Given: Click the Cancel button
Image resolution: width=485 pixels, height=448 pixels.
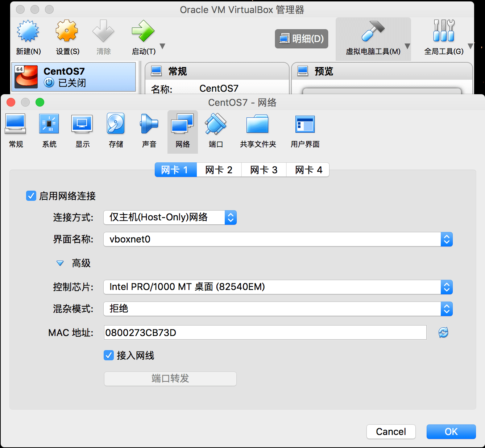Looking at the screenshot, I should tap(391, 432).
